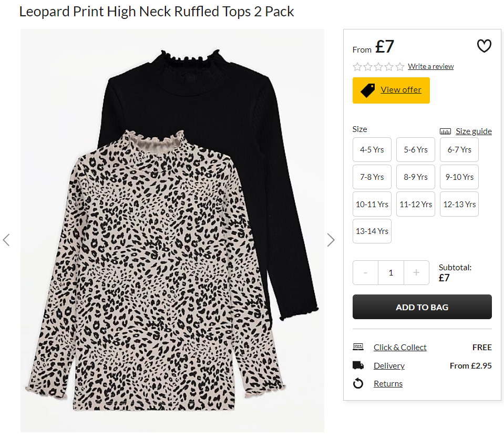Select size 8-9 Yrs
The height and width of the screenshot is (438, 504).
415,177
